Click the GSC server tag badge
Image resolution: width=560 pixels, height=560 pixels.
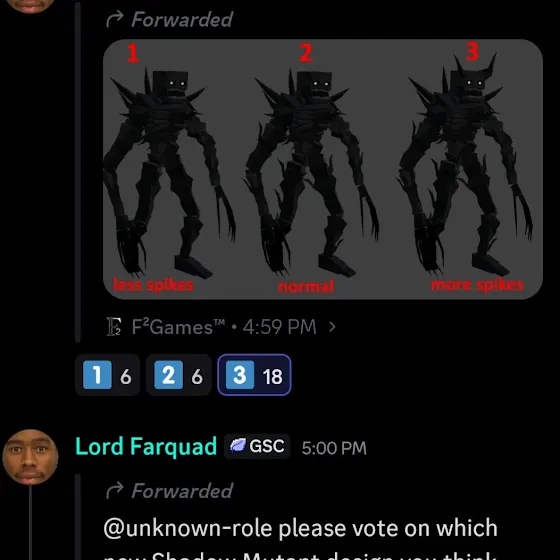tap(257, 446)
